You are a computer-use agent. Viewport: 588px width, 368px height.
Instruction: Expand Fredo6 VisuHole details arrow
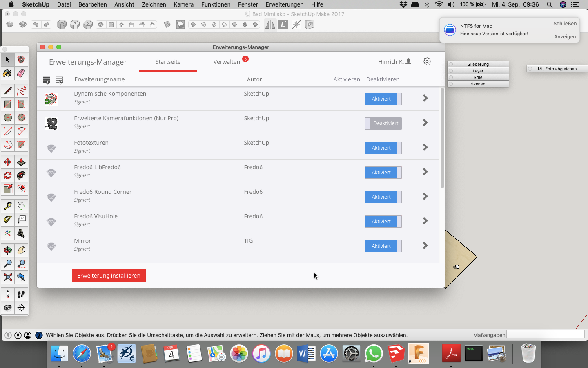(x=425, y=221)
